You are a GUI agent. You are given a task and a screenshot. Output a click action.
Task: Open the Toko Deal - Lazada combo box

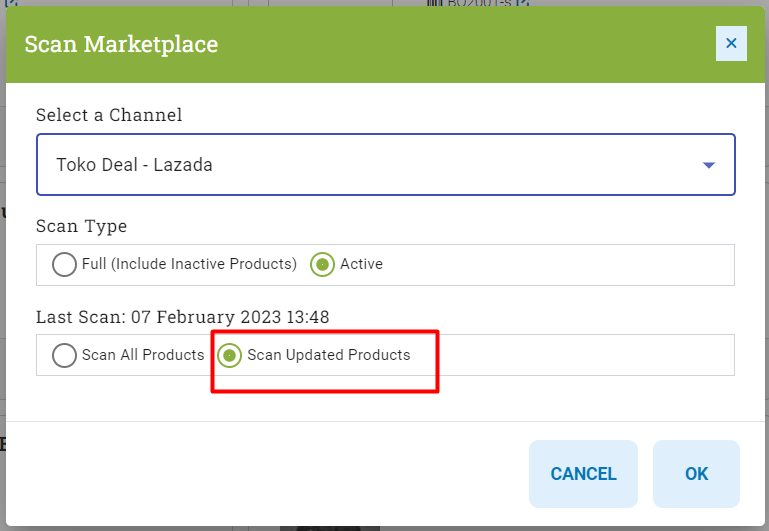click(385, 165)
